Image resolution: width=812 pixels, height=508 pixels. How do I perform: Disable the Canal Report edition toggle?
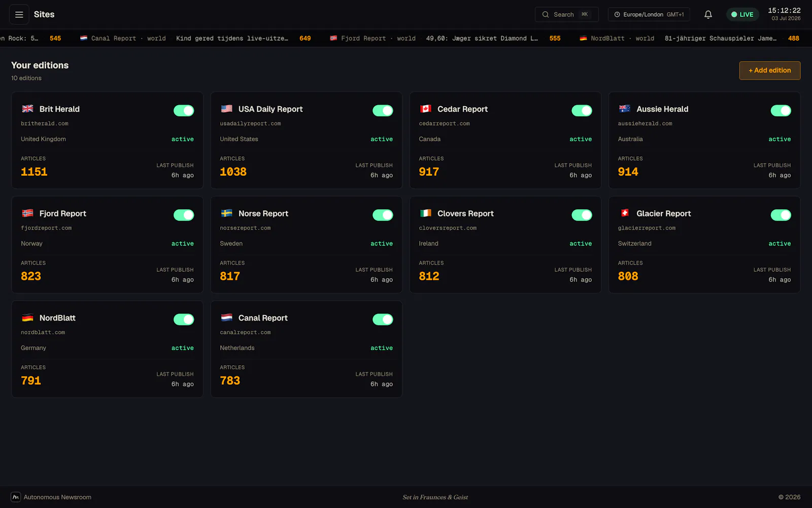pos(383,320)
